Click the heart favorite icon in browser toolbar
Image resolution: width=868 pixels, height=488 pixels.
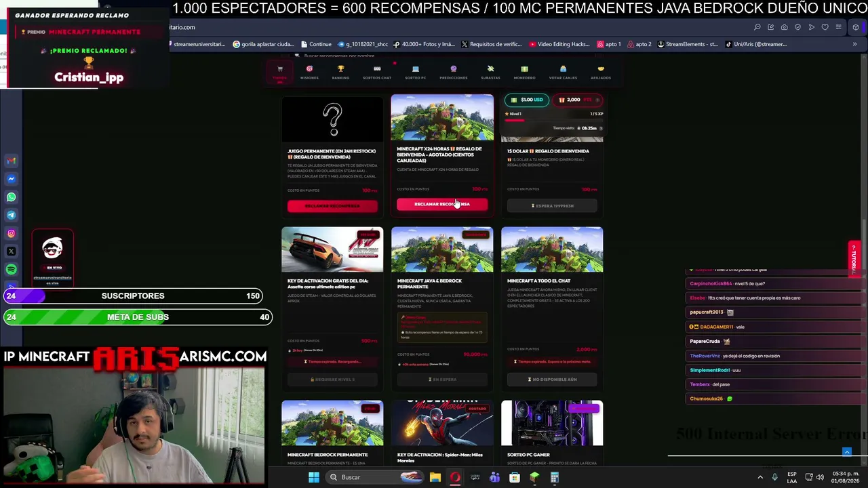pos(825,27)
